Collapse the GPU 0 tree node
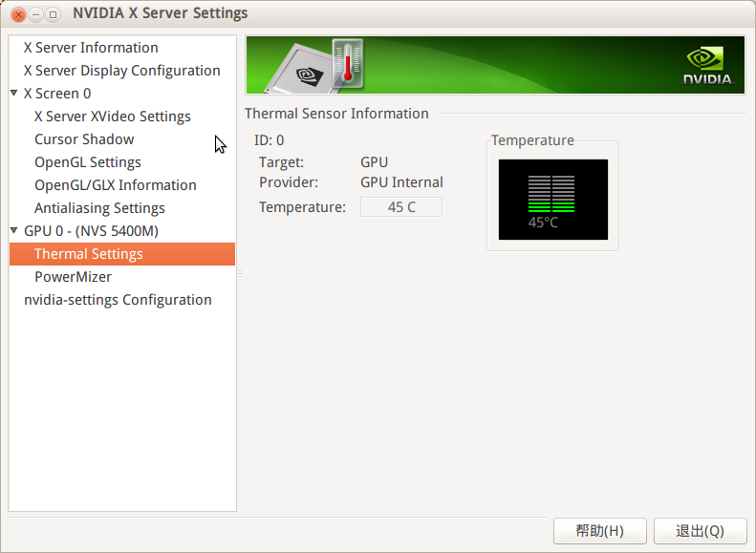Viewport: 756px width, 553px height. click(x=14, y=230)
